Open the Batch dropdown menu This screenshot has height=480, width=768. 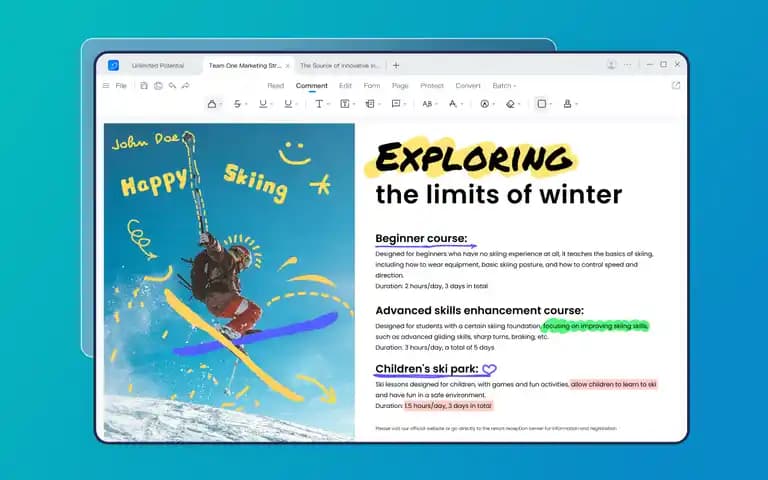click(504, 86)
